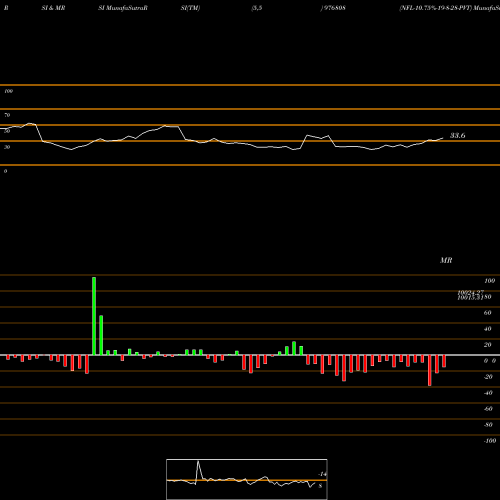Click the -60 label on MR axis
This screenshot has height=500, width=500.
pyautogui.click(x=488, y=409)
